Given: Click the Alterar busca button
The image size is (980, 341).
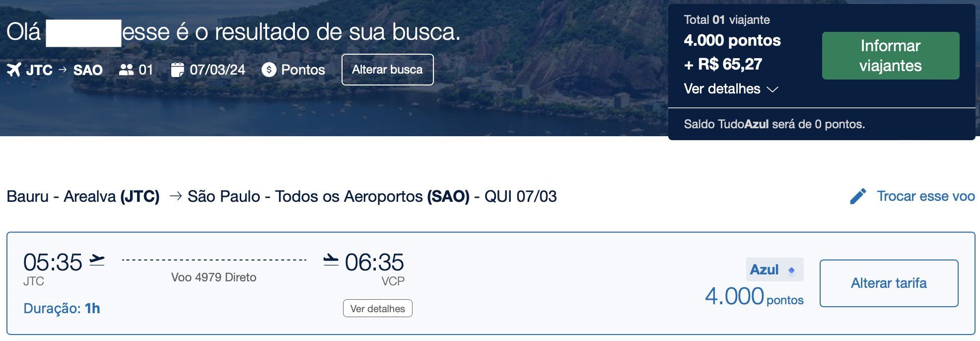Looking at the screenshot, I should tap(387, 70).
